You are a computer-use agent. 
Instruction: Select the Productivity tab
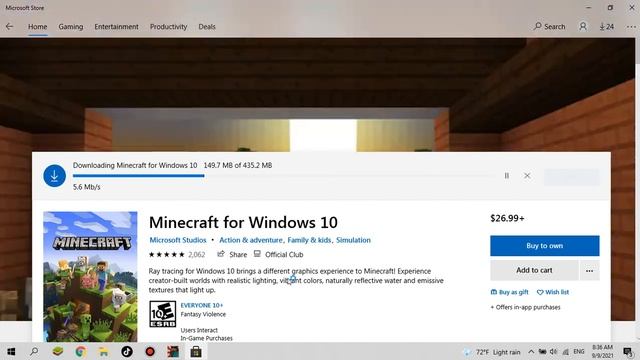pyautogui.click(x=168, y=27)
